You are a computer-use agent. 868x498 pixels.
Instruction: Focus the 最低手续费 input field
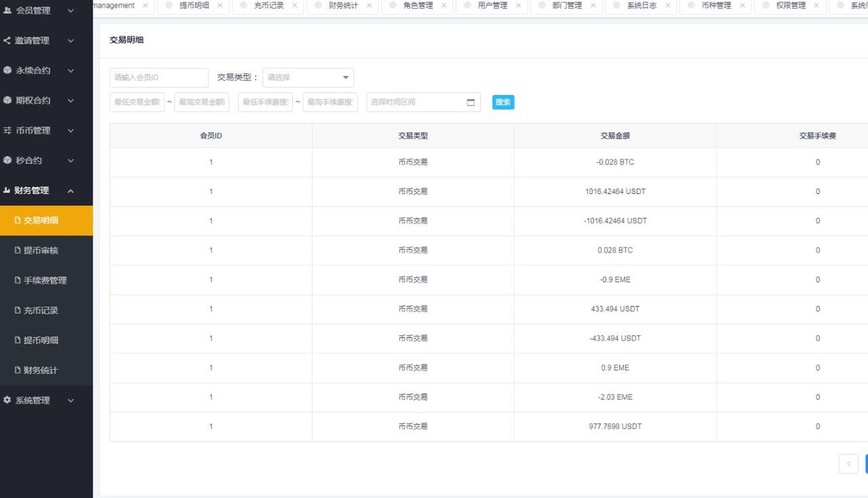tap(265, 102)
